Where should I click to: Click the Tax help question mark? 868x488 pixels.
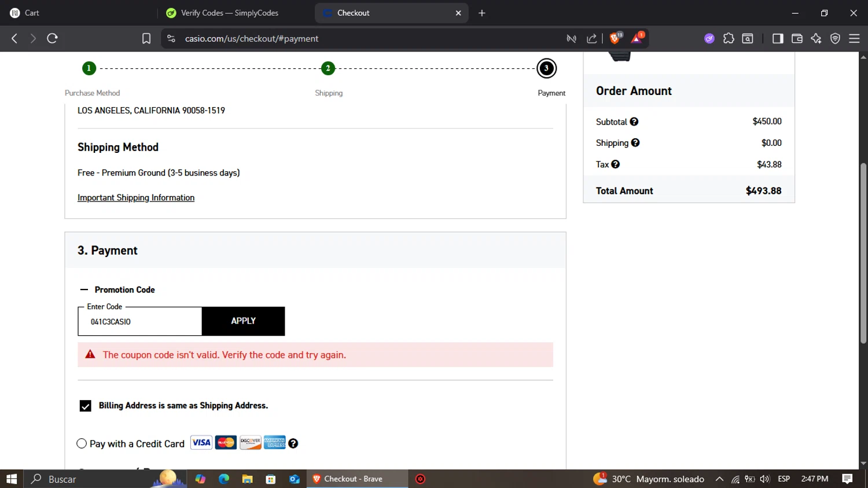click(616, 164)
